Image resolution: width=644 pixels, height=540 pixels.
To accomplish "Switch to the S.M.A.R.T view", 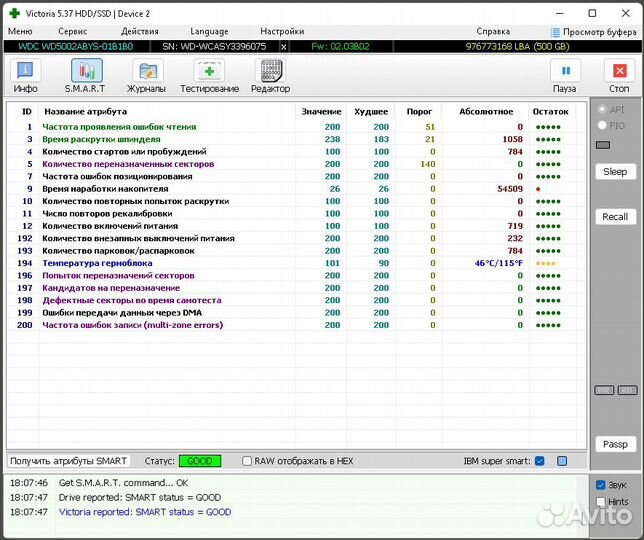I will tap(86, 76).
